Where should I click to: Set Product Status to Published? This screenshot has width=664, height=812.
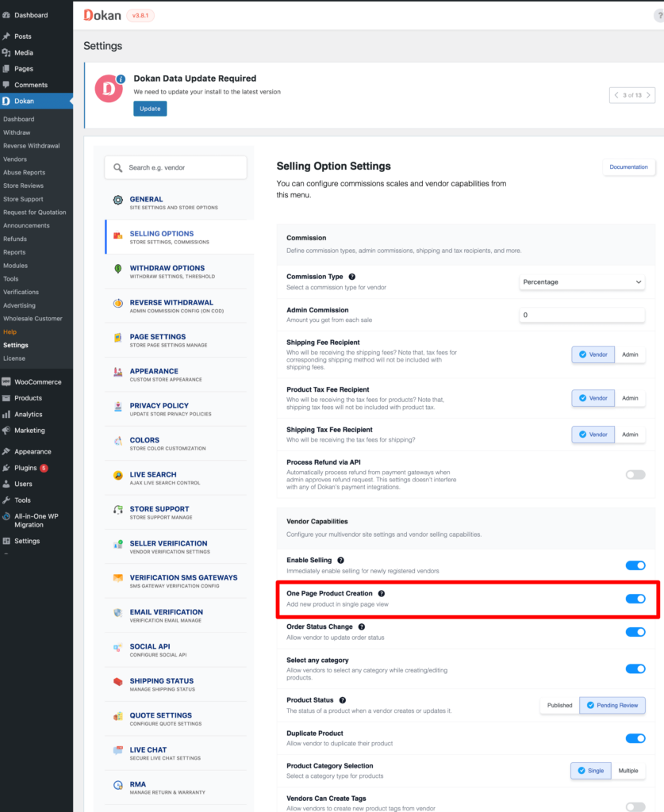559,705
